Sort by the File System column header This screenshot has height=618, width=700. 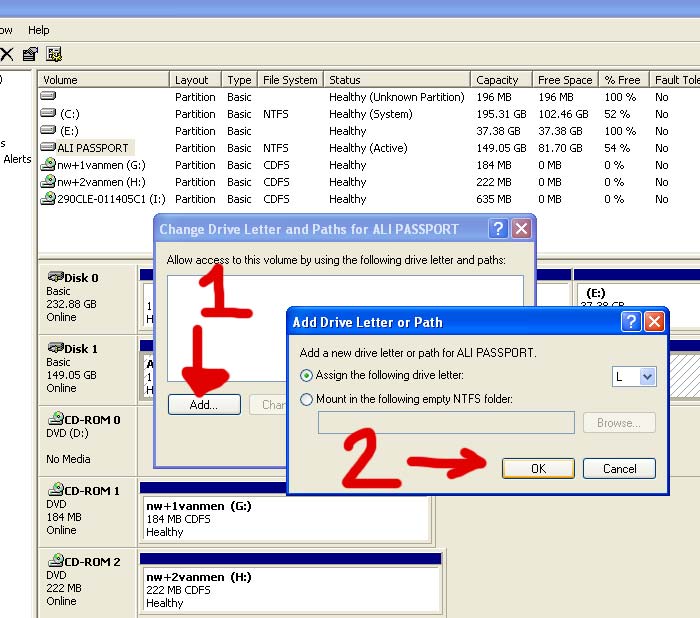click(290, 80)
